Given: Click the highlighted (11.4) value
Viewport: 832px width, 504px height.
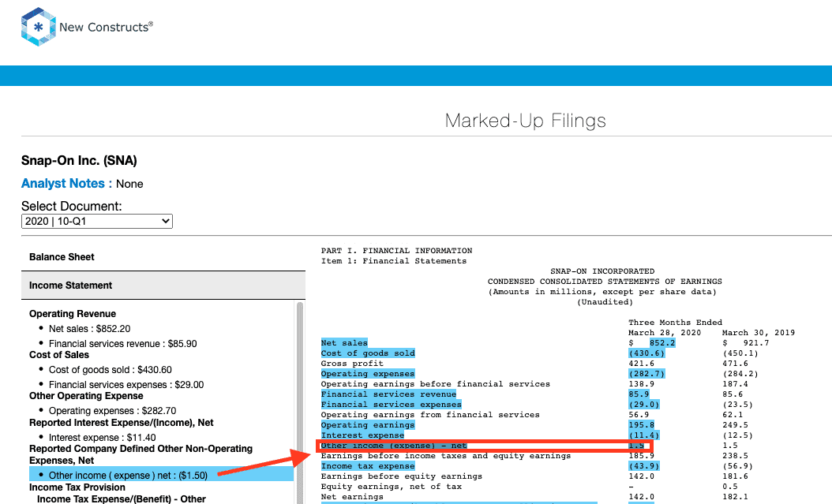Looking at the screenshot, I should (x=643, y=435).
